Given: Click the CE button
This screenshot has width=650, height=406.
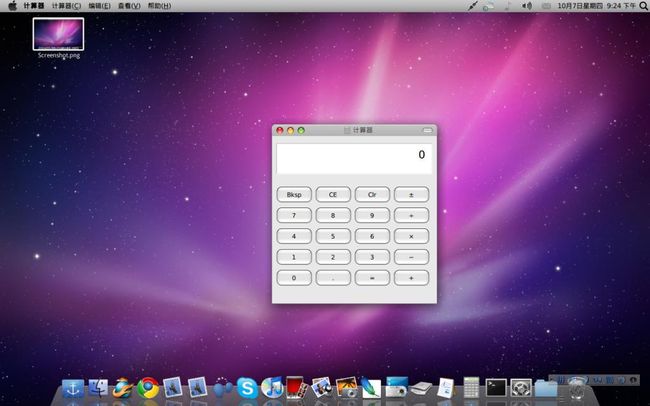Looking at the screenshot, I should [333, 194].
